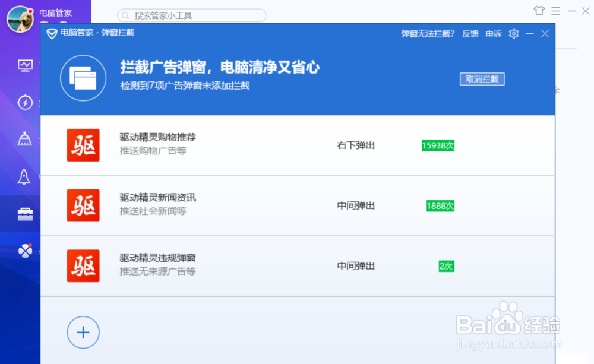
Task: Open the computer checkup monitor icon in sidebar
Action: click(x=25, y=65)
